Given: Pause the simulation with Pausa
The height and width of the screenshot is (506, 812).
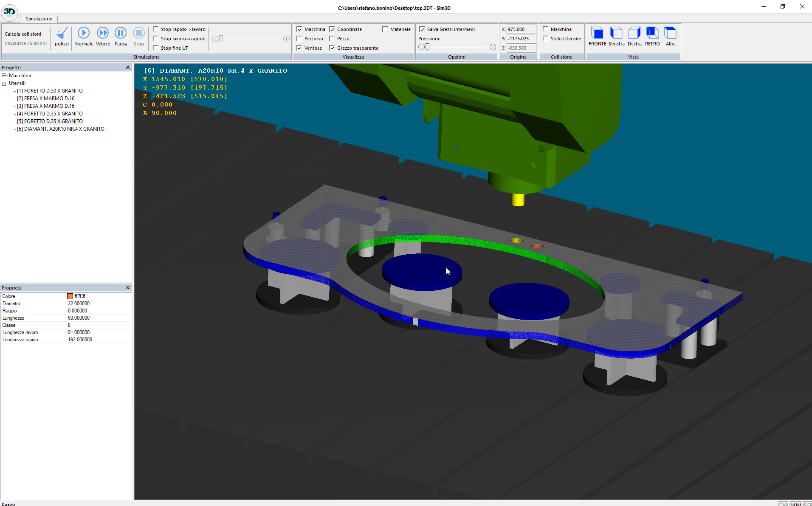Looking at the screenshot, I should pos(121,33).
